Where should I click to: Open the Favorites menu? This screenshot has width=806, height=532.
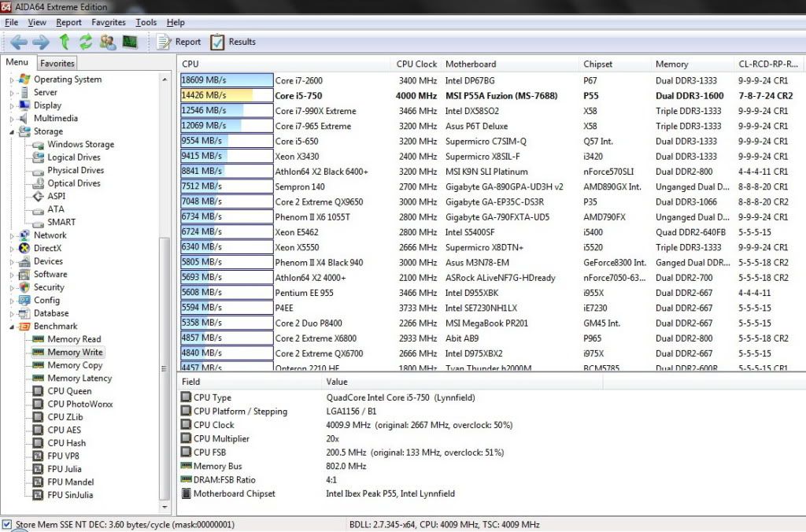pyautogui.click(x=109, y=22)
